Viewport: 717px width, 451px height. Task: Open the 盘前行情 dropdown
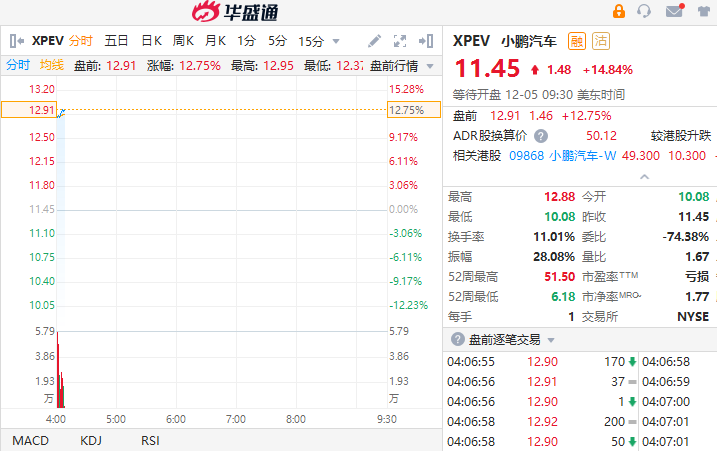(x=401, y=66)
